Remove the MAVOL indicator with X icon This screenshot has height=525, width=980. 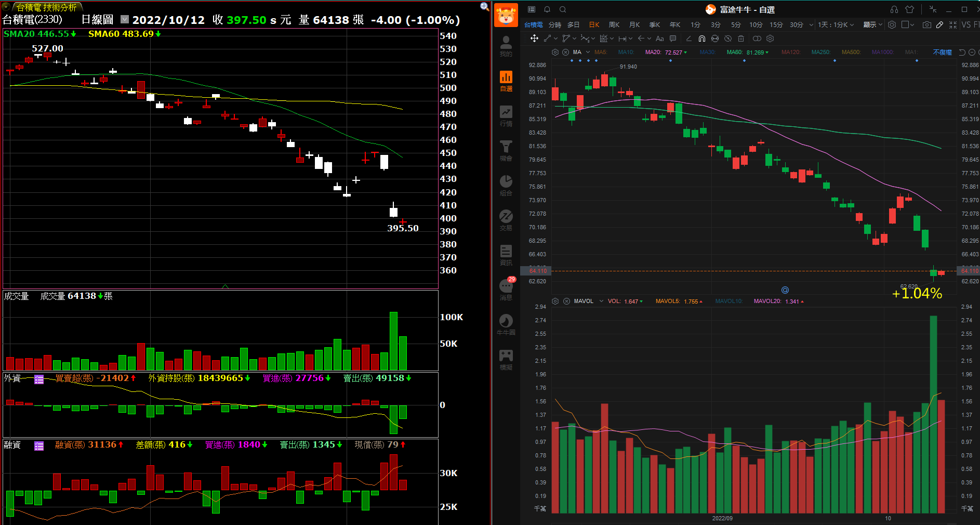[566, 301]
